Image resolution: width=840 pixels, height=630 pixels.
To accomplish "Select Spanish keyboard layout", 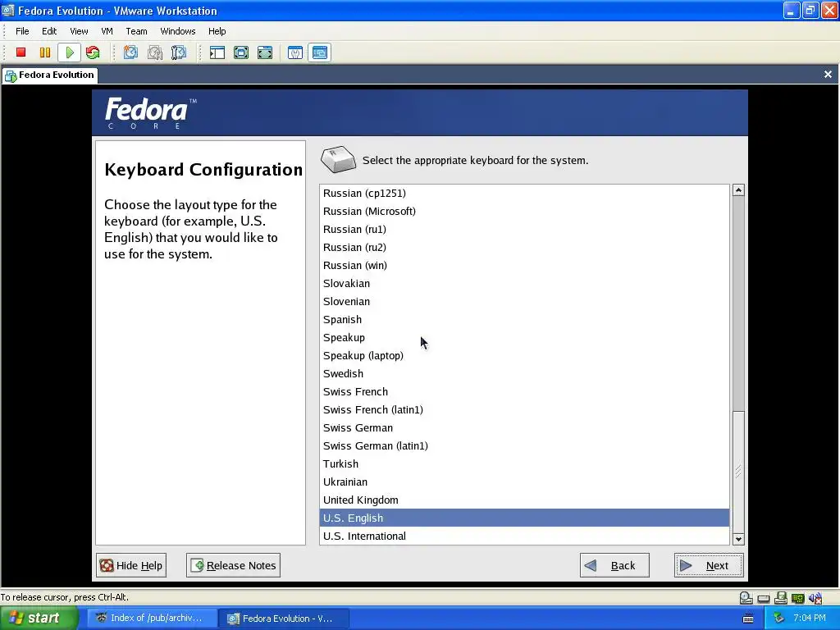I will tap(524, 319).
